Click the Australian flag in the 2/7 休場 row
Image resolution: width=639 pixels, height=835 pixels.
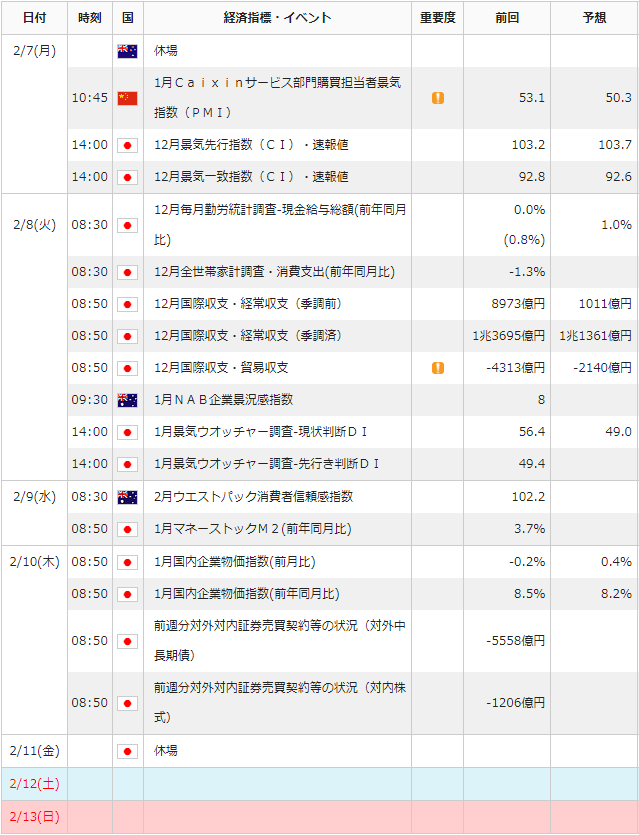127,51
